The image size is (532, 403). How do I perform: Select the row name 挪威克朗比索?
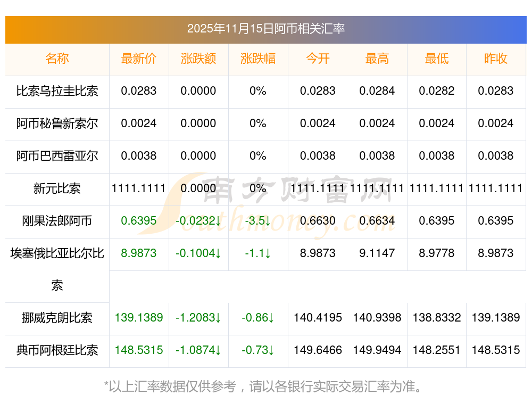coord(57,318)
